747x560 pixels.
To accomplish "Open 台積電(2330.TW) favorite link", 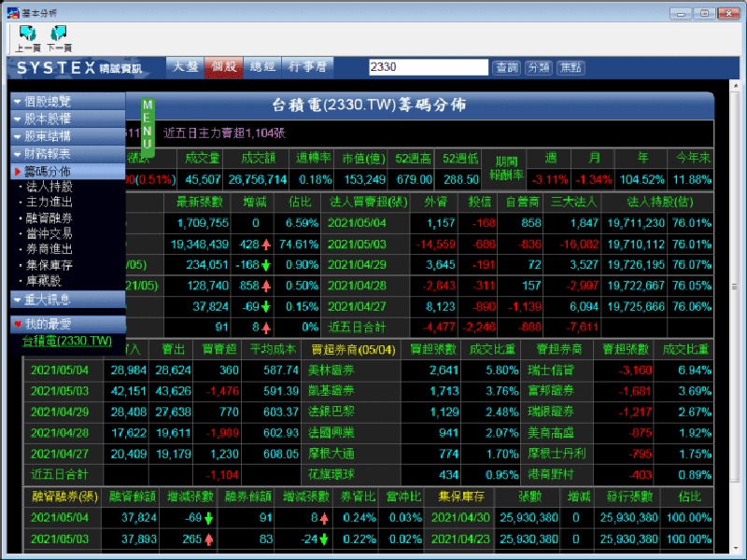I will (66, 342).
